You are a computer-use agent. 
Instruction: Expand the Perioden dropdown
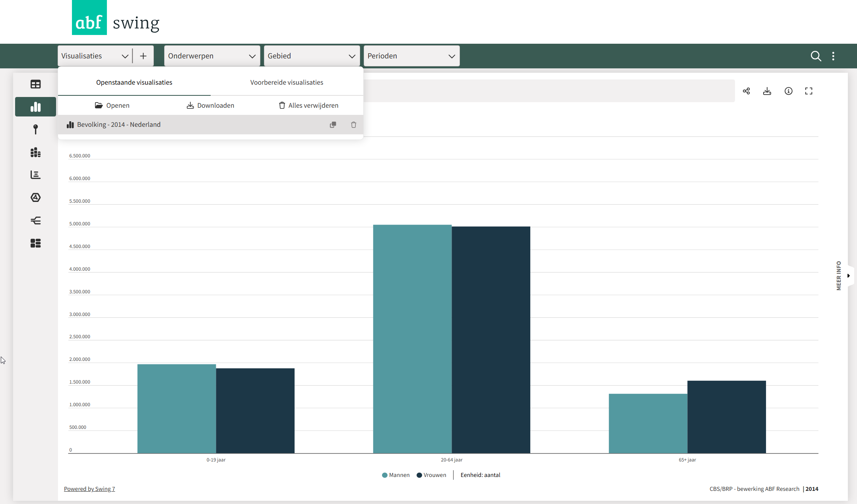tap(411, 56)
